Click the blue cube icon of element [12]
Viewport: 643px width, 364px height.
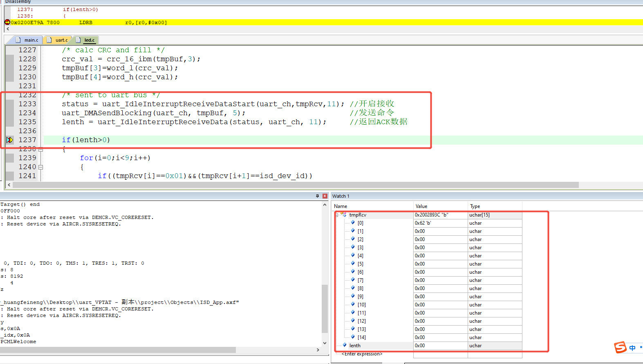pyautogui.click(x=353, y=321)
